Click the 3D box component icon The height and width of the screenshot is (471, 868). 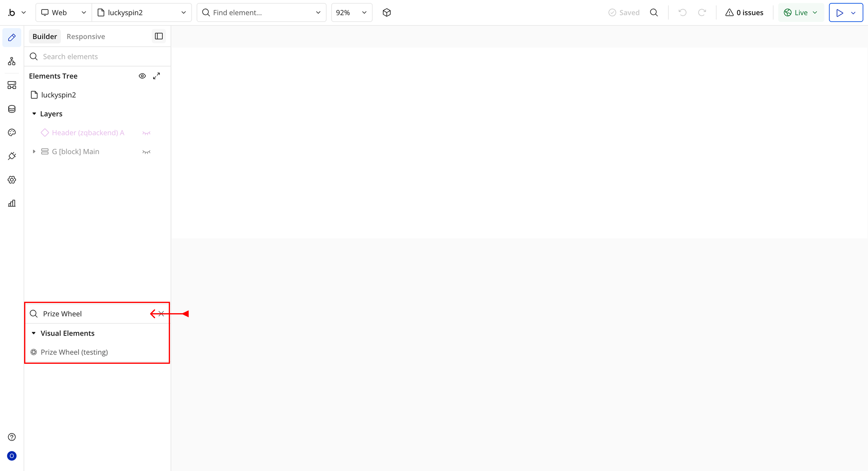pos(387,13)
